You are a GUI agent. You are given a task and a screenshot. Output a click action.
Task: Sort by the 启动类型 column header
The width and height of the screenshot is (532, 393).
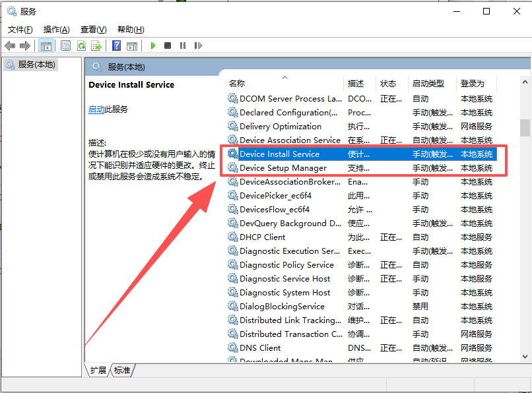coord(428,84)
